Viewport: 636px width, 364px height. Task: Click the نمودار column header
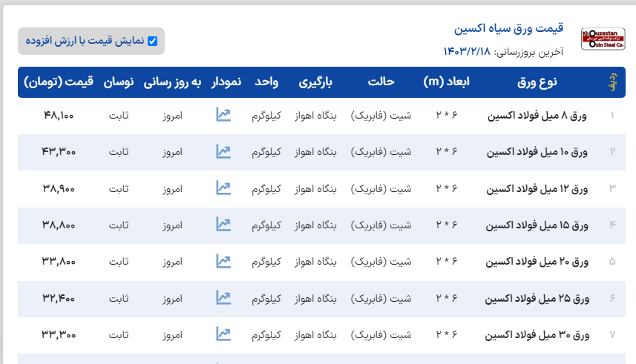[x=226, y=82]
